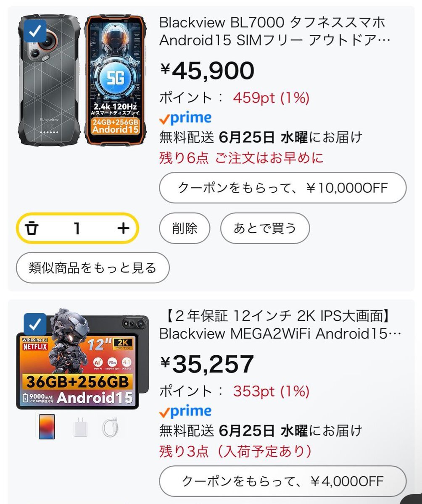Tap the prime badge under ¥45,900
Screen dimensions: 422x504
pyautogui.click(x=185, y=118)
